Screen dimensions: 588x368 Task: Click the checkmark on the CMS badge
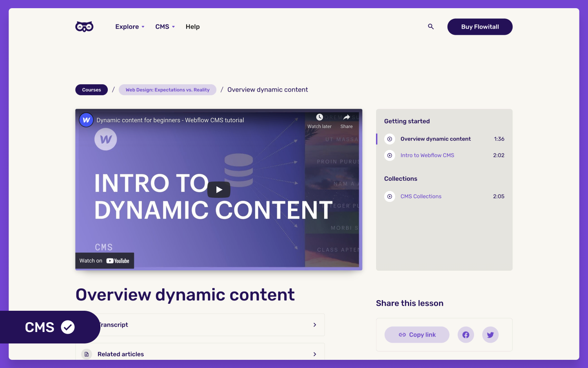click(68, 327)
